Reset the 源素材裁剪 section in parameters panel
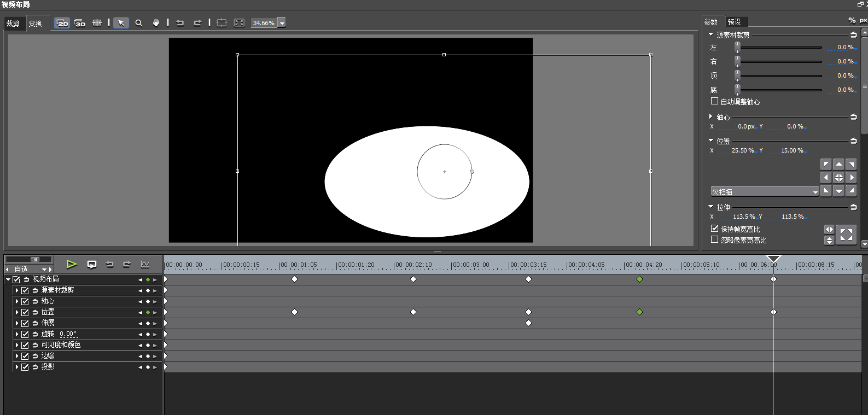 pos(853,35)
